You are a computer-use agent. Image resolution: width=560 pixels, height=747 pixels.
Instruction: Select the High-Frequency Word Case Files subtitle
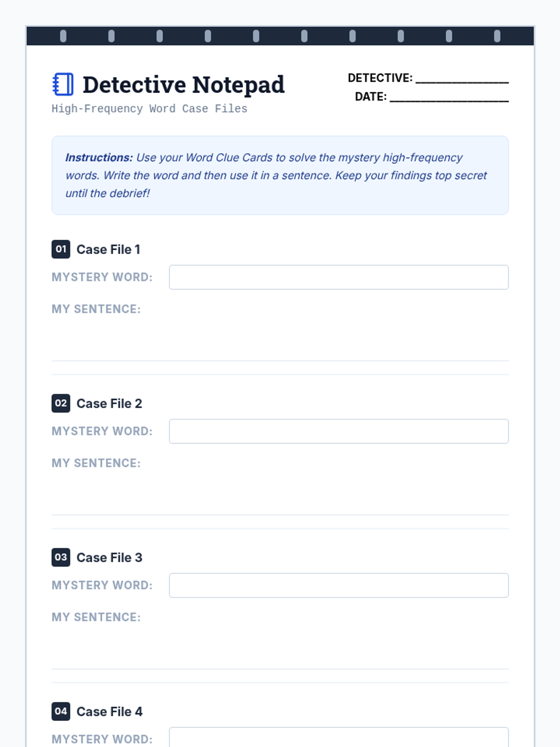pos(149,109)
